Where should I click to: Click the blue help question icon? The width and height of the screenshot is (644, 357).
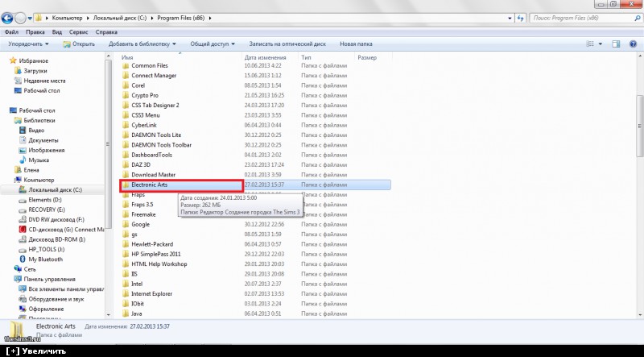click(x=633, y=44)
